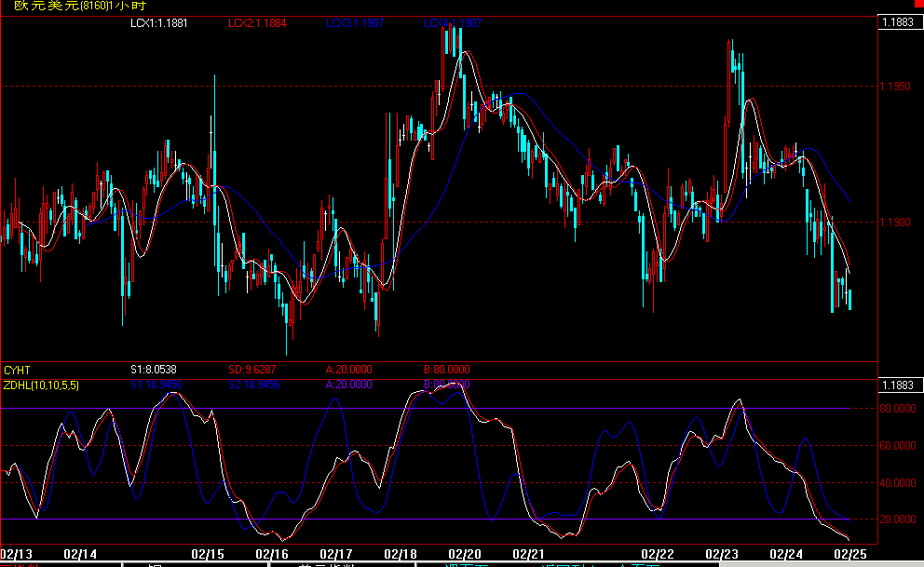
Task: Click the red B:80.0000 in the CYHT row
Action: point(447,370)
